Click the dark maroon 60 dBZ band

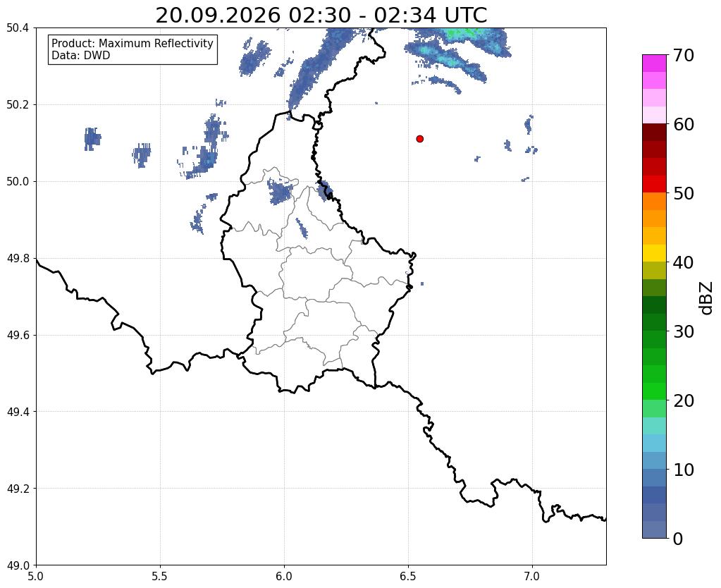(x=654, y=132)
